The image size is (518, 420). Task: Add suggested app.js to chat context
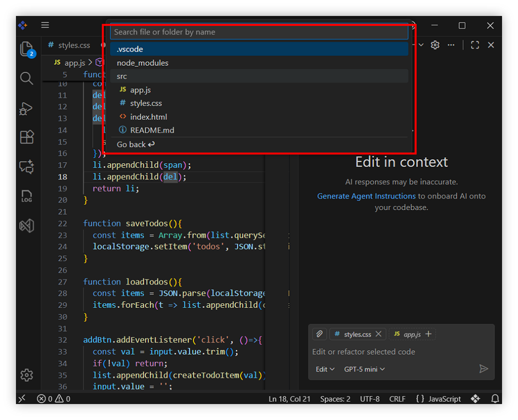coord(428,334)
